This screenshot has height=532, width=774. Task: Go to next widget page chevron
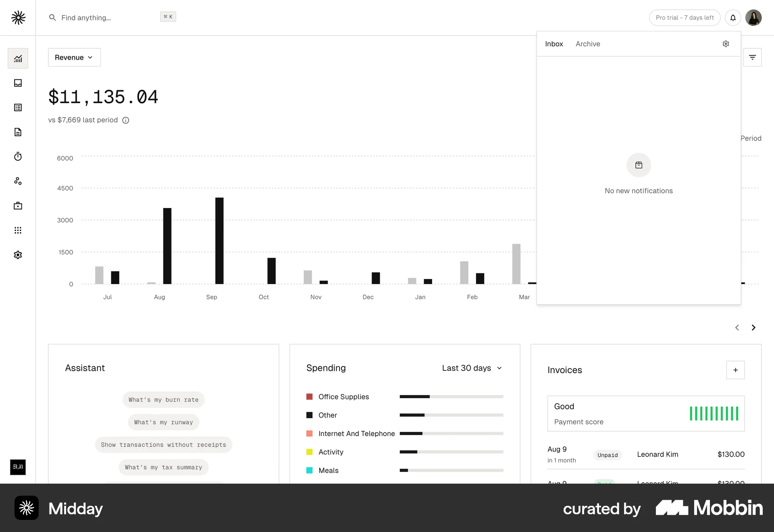[x=753, y=328]
